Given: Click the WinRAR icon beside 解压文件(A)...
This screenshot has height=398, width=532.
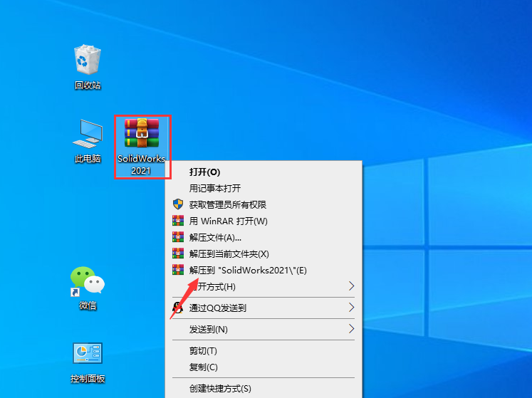Looking at the screenshot, I should [178, 237].
